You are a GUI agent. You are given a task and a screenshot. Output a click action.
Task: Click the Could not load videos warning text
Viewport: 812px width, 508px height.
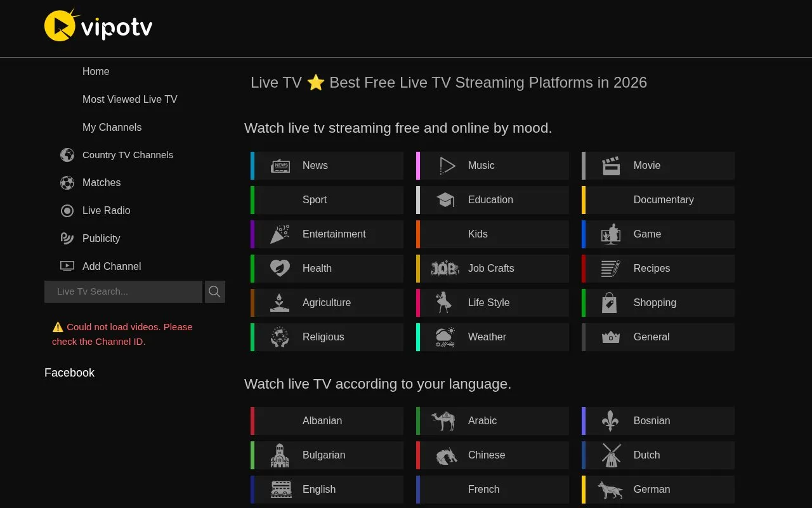pyautogui.click(x=122, y=334)
